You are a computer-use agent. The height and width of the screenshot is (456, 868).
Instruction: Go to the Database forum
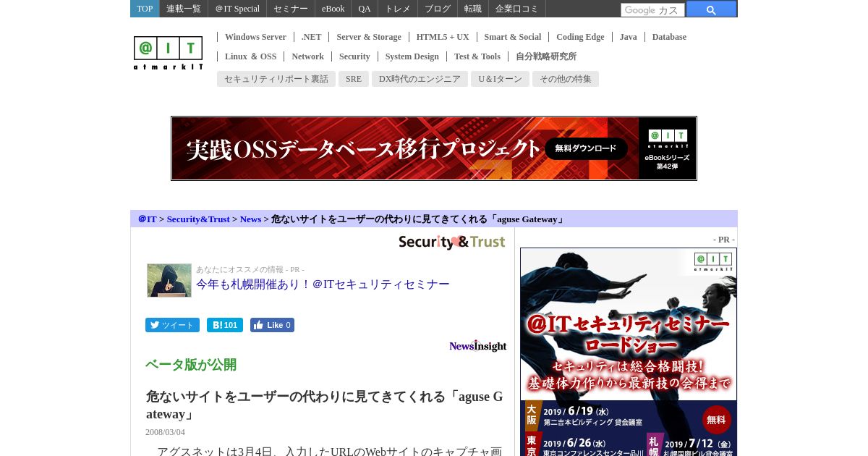[x=669, y=37]
